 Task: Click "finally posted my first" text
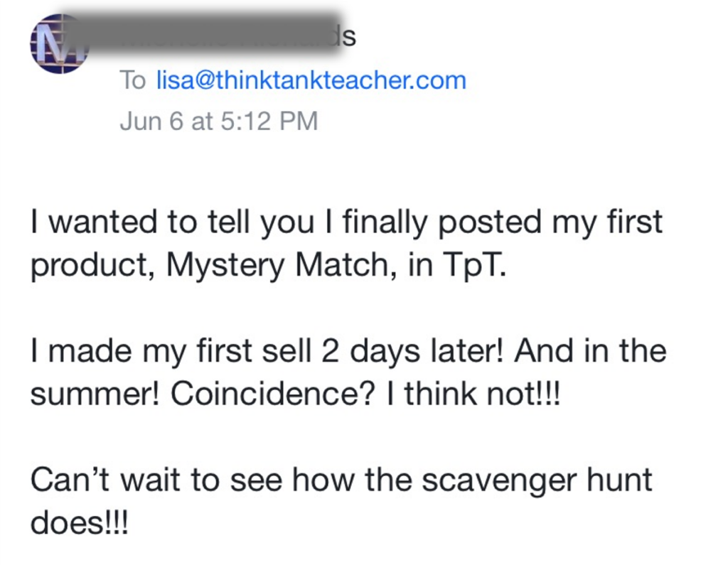503,222
